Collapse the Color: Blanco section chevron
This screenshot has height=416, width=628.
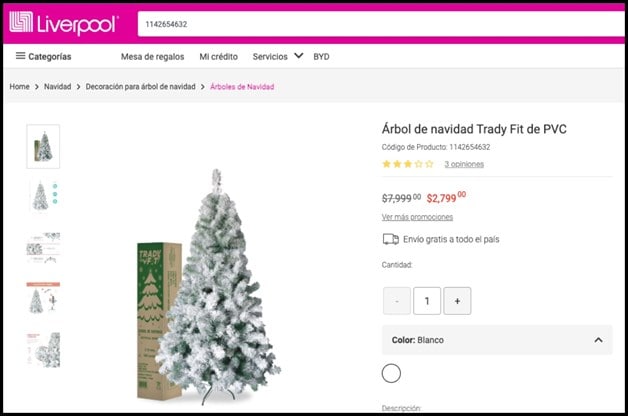coord(598,340)
